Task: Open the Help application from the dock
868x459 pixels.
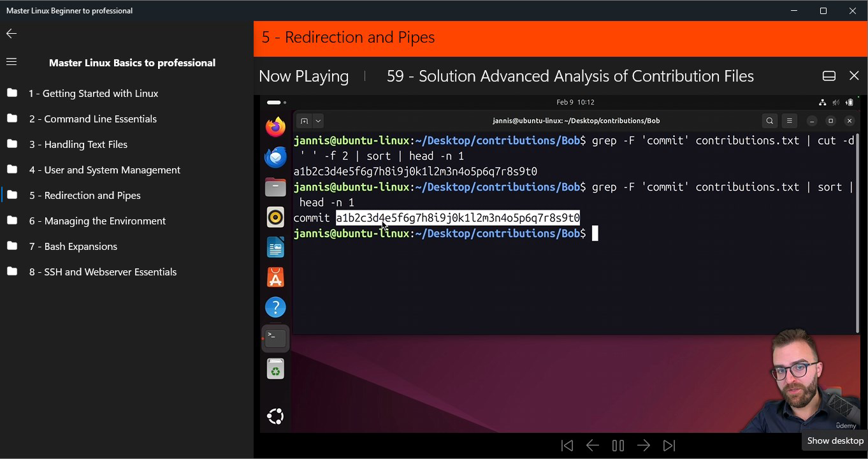Action: pos(275,307)
